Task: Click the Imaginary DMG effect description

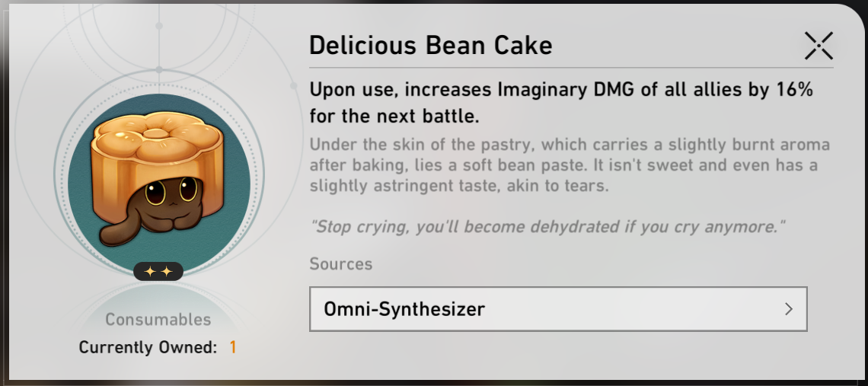Action: pos(560,103)
